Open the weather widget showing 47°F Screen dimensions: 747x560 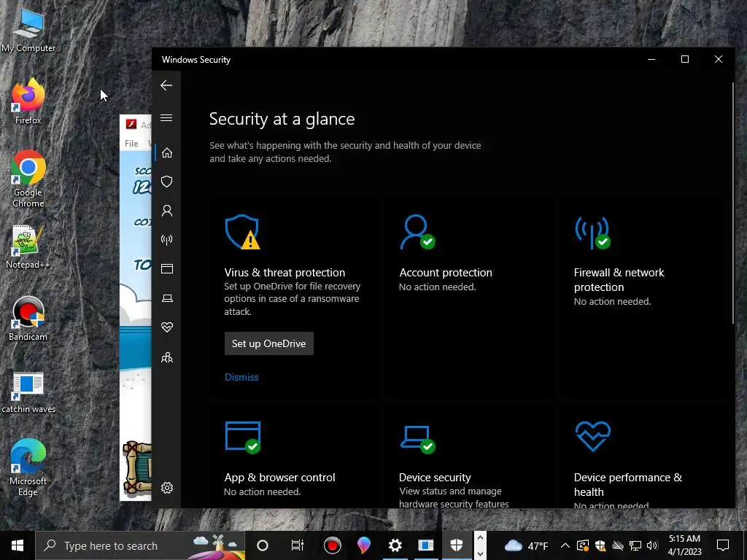[x=525, y=545]
